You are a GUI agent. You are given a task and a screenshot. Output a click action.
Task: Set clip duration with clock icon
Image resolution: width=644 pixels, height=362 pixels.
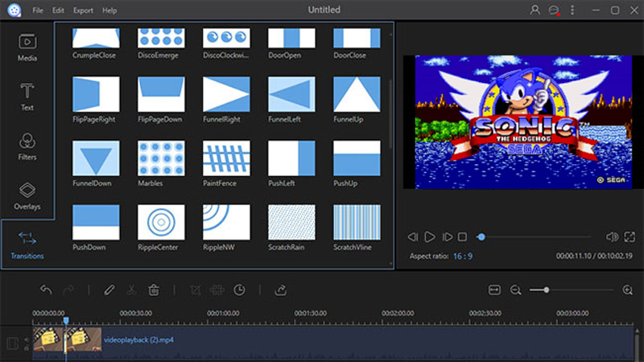239,290
